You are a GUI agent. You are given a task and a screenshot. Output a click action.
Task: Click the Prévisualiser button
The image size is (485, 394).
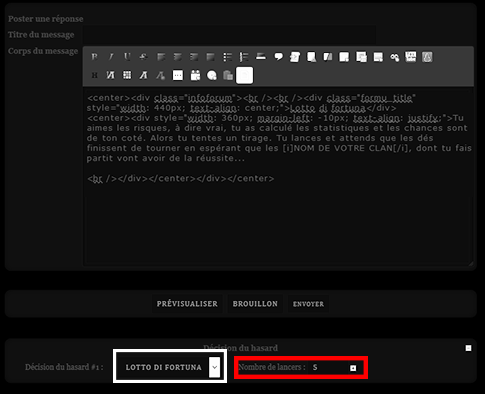[x=187, y=304]
